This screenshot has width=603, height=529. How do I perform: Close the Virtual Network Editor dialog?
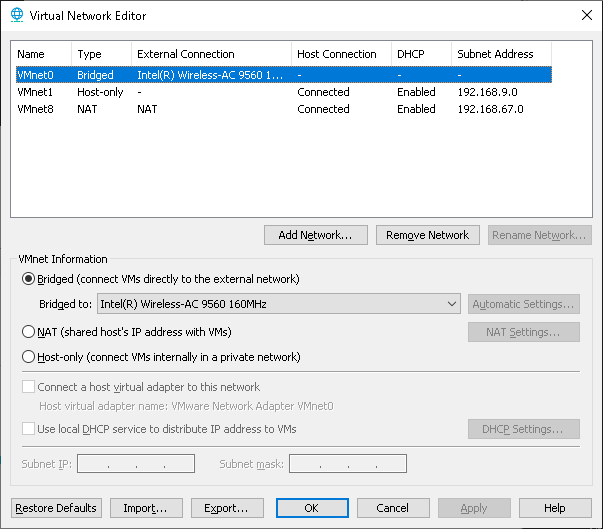[x=585, y=15]
